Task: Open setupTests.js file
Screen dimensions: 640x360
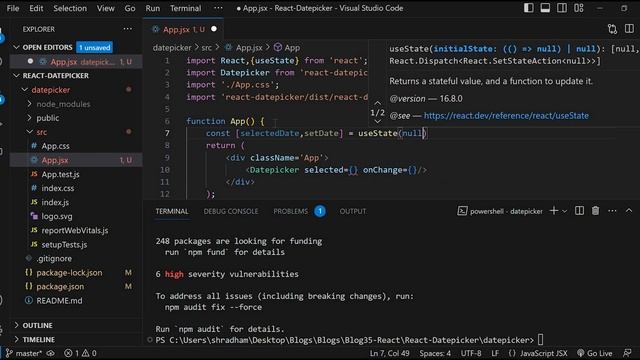Action: [x=64, y=244]
